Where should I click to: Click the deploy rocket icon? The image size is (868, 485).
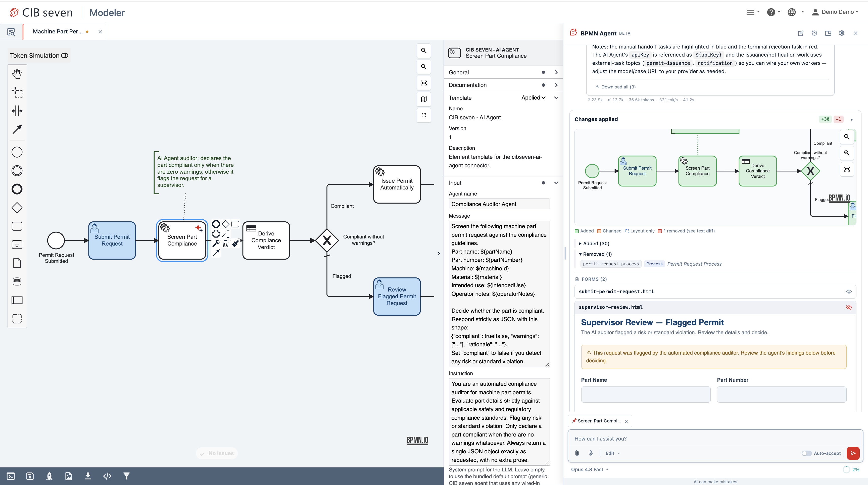tap(49, 476)
